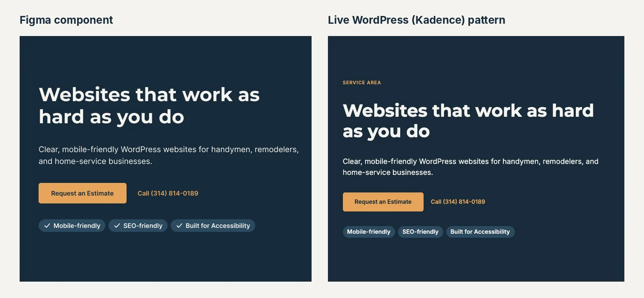Select the Built for Accessibility checkmark icon
This screenshot has width=644, height=298.
tap(179, 226)
